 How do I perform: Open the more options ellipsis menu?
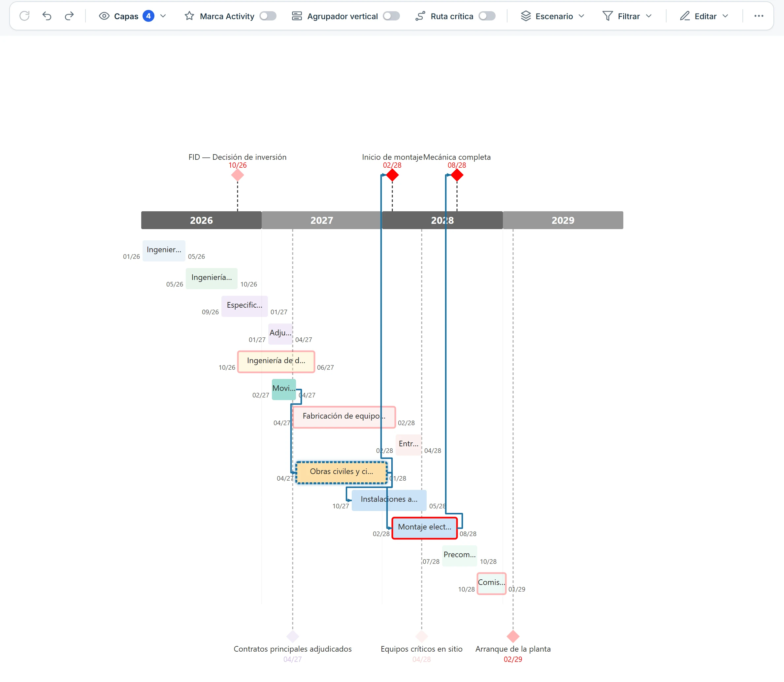(759, 16)
